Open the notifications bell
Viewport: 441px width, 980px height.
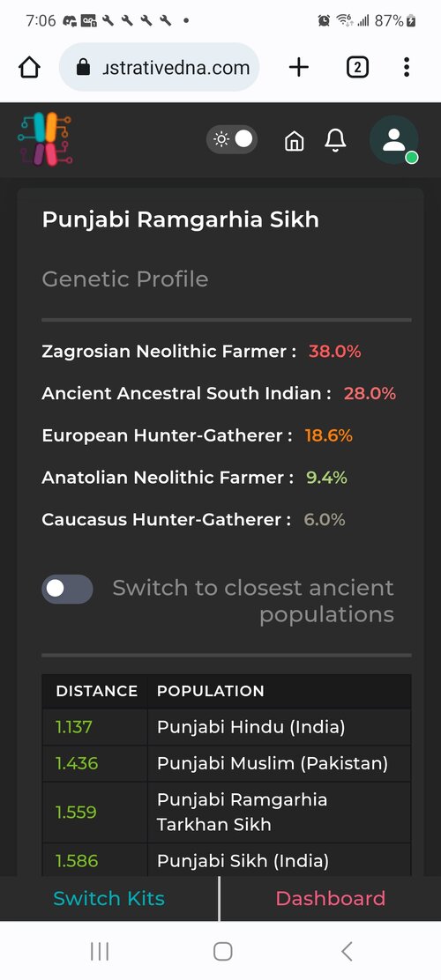point(335,140)
